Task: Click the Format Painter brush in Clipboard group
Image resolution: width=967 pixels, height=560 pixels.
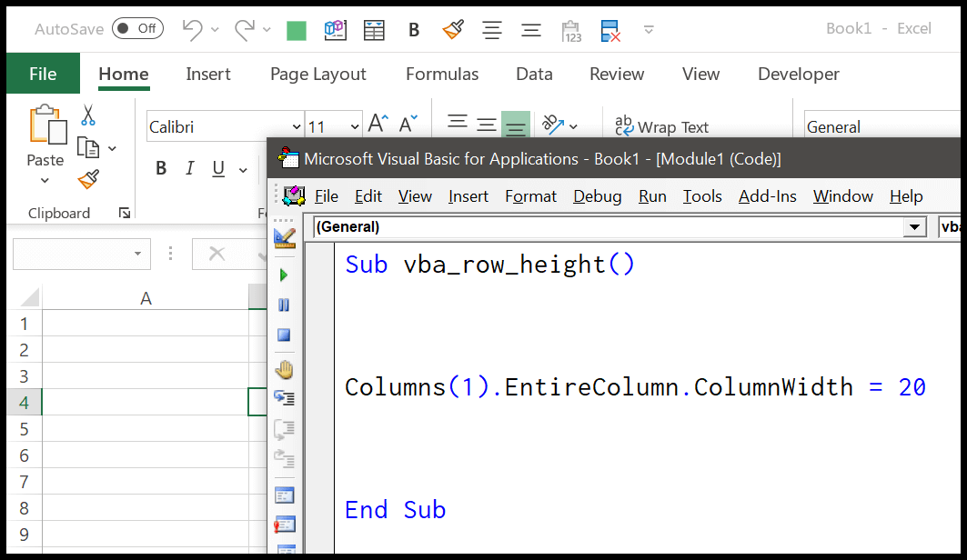Action: click(88, 180)
